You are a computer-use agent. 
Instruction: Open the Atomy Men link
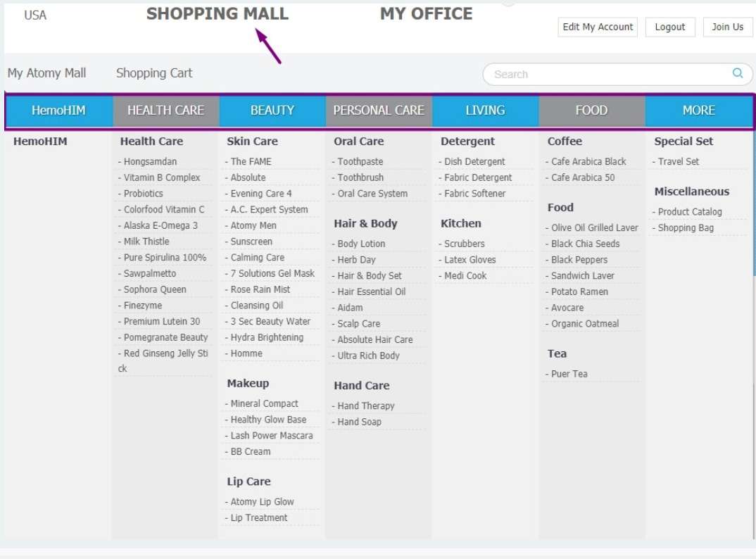[253, 225]
